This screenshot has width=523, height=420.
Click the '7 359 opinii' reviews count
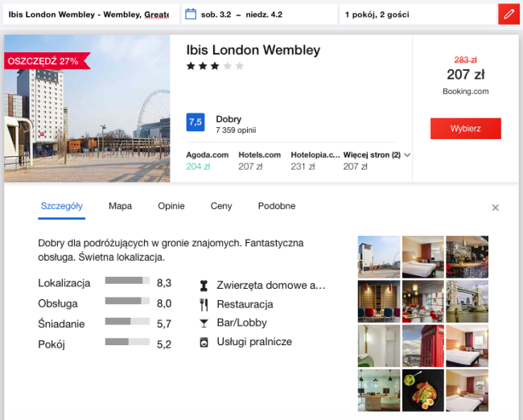click(236, 130)
